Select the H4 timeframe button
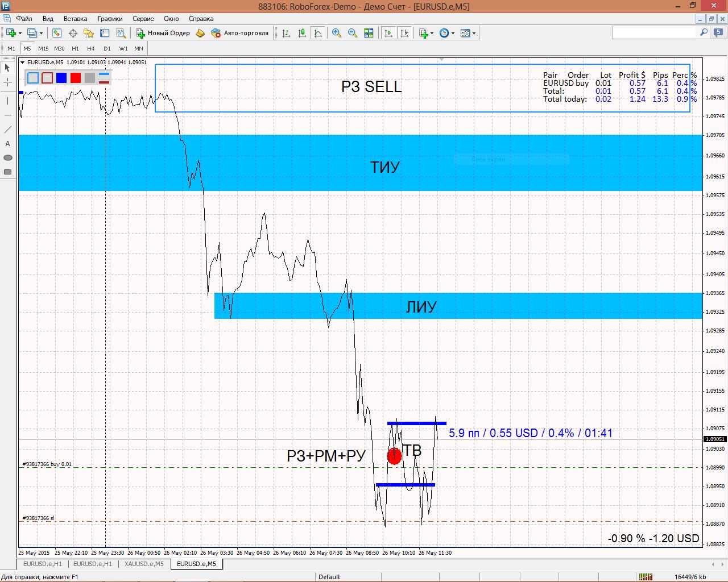 (x=91, y=49)
